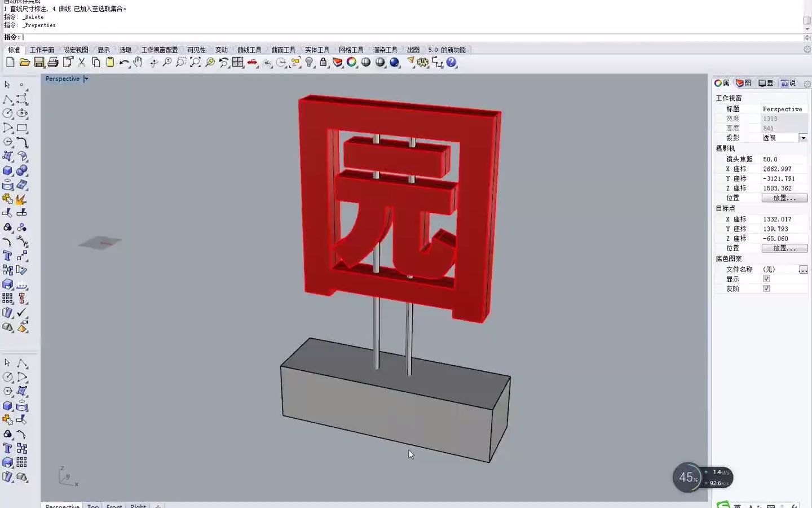Image resolution: width=812 pixels, height=508 pixels.
Task: Click the viewport title Perspective field
Action: (x=784, y=109)
